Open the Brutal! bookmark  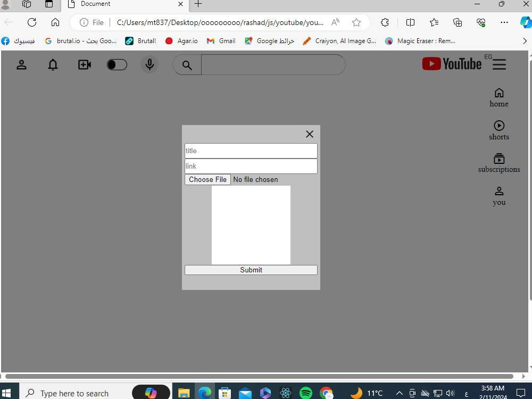click(x=141, y=41)
